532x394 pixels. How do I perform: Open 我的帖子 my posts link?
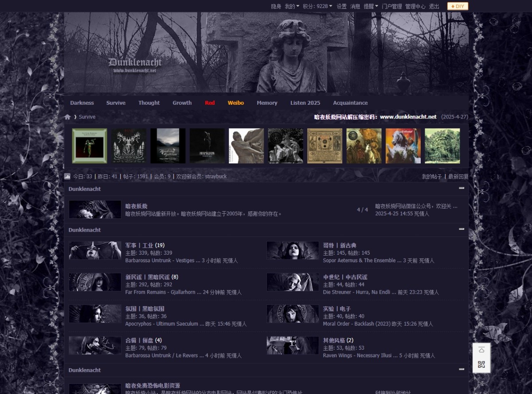(432, 177)
